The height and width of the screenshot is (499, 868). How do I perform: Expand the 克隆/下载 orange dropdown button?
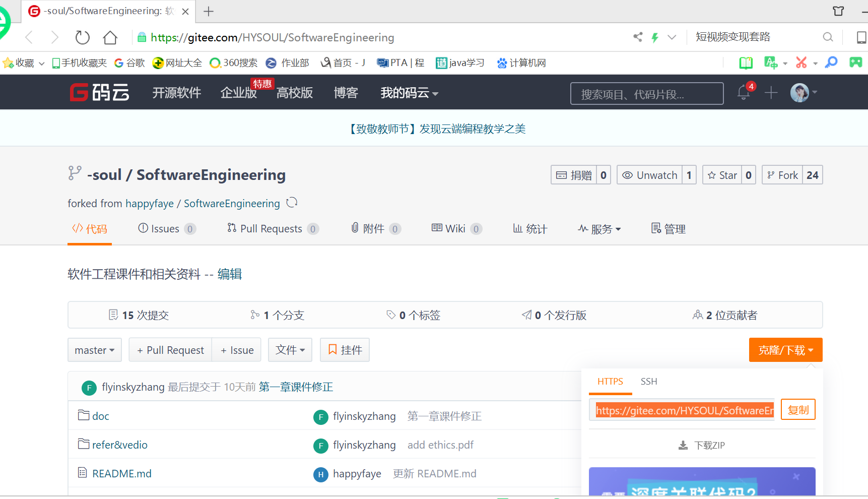[786, 350]
